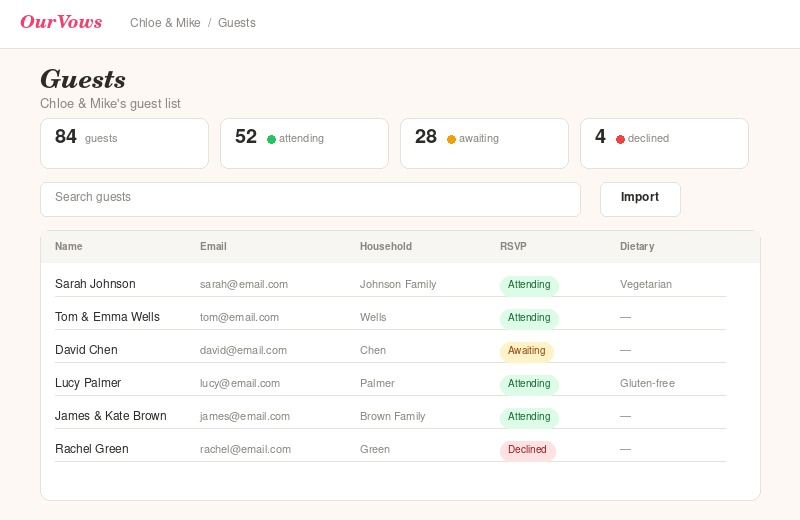The height and width of the screenshot is (520, 800).
Task: Open the 52 attending stat card
Action: (305, 143)
